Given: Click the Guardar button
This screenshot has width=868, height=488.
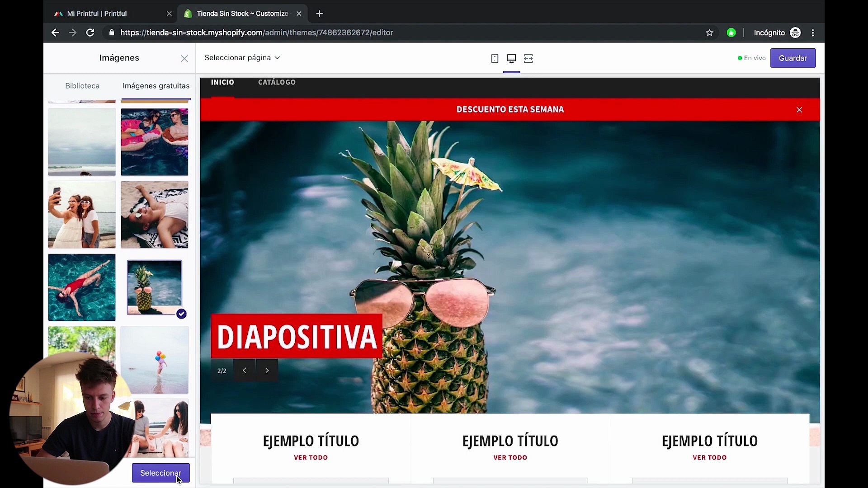Looking at the screenshot, I should [793, 58].
